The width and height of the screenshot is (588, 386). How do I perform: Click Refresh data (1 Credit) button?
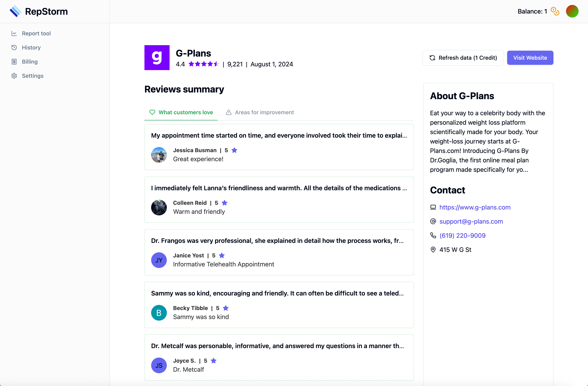click(463, 58)
